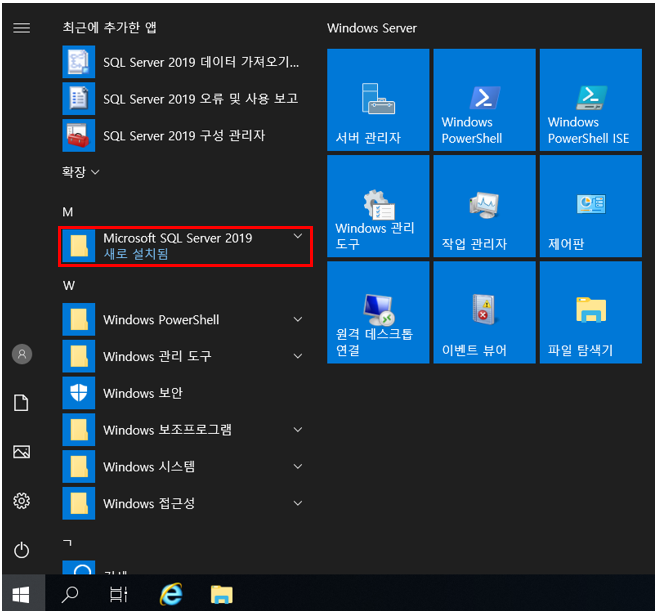Open the 이벤트 뷰어 tile
Image resolution: width=655 pixels, height=611 pixels.
click(x=485, y=312)
